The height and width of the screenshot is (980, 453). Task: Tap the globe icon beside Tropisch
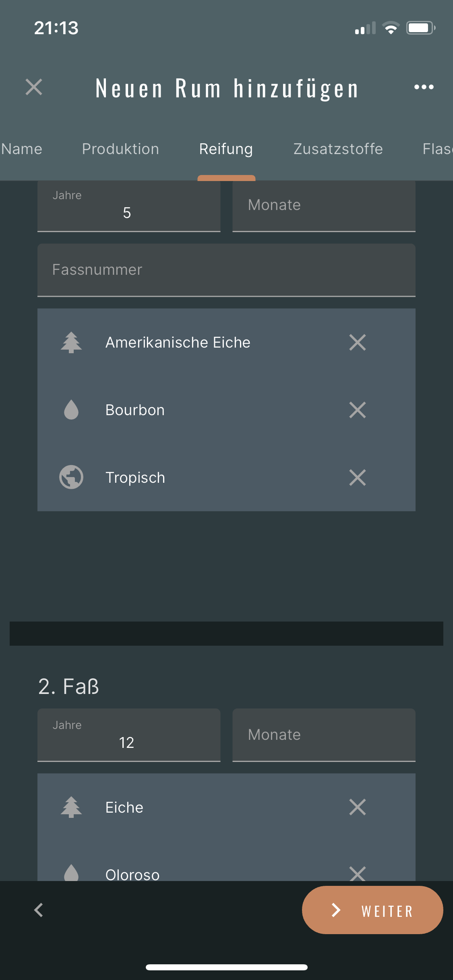click(x=71, y=478)
